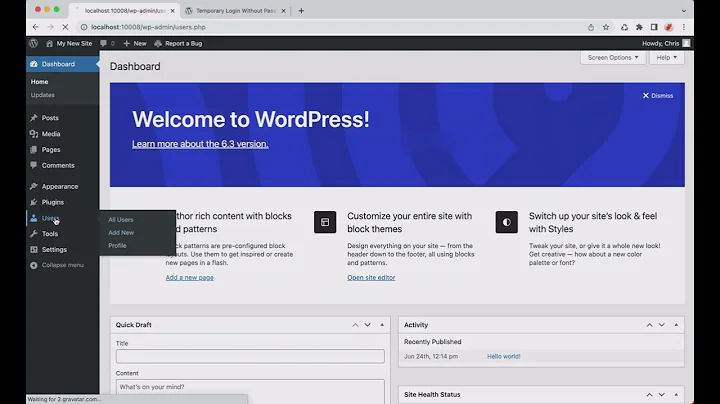Click the browser address bar URL
The image size is (720, 404).
(x=148, y=27)
